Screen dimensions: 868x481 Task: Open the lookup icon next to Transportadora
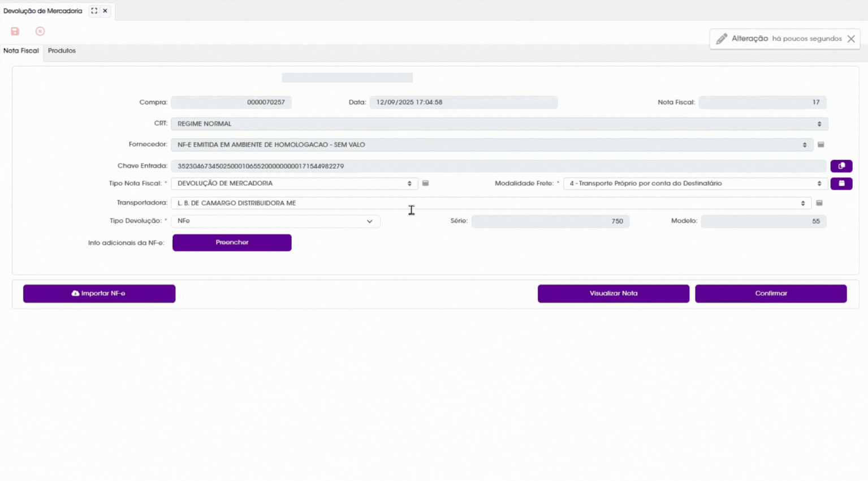coord(819,203)
